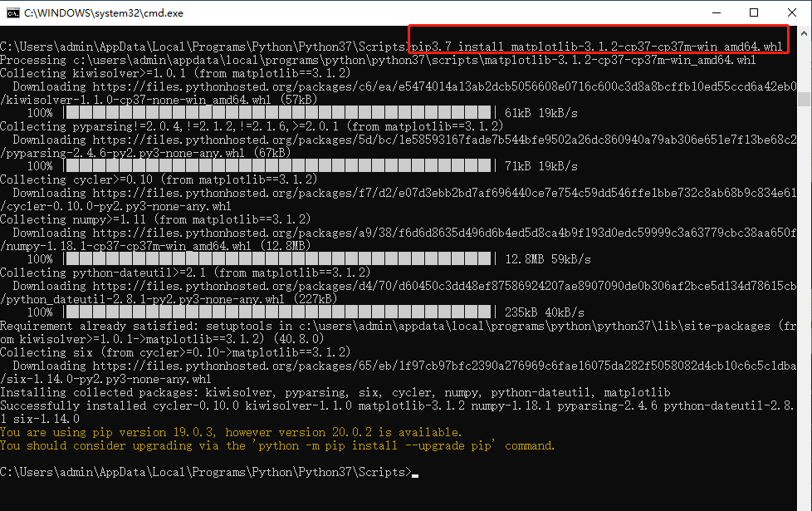812x511 pixels.
Task: Click the cmd.exe icon in title bar
Action: (x=12, y=13)
